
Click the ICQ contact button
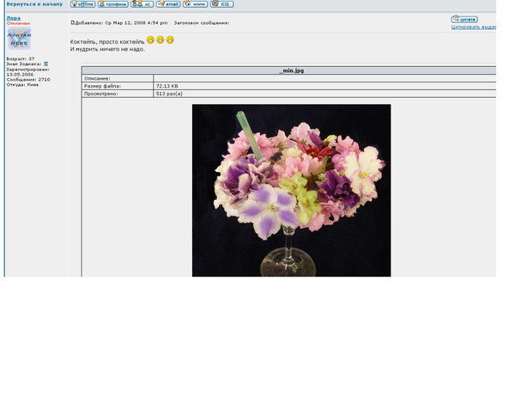[x=221, y=4]
